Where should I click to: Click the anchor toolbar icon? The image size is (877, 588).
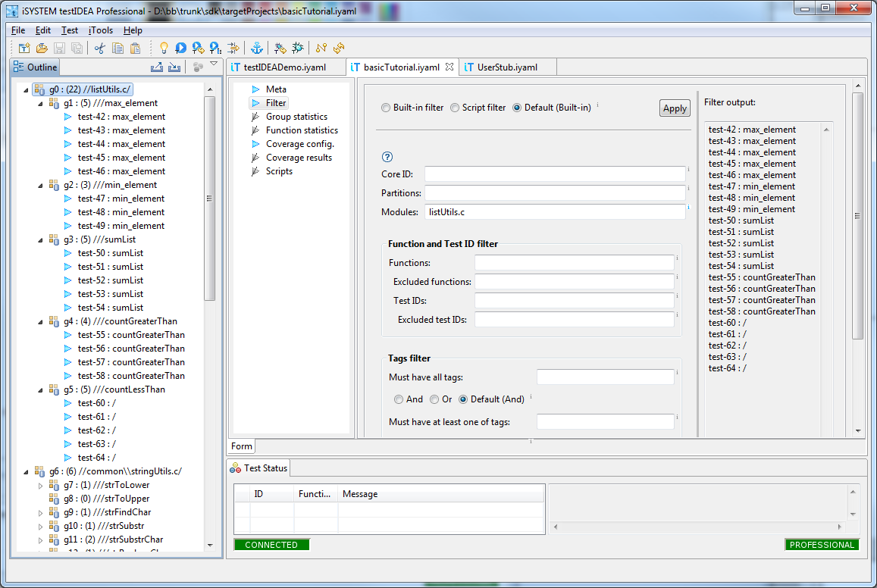(257, 48)
